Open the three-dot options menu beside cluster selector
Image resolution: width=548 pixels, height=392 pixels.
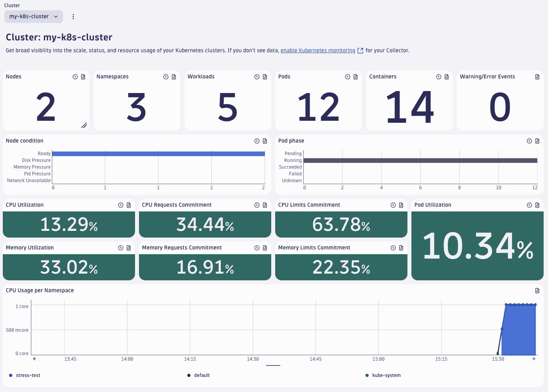(73, 17)
